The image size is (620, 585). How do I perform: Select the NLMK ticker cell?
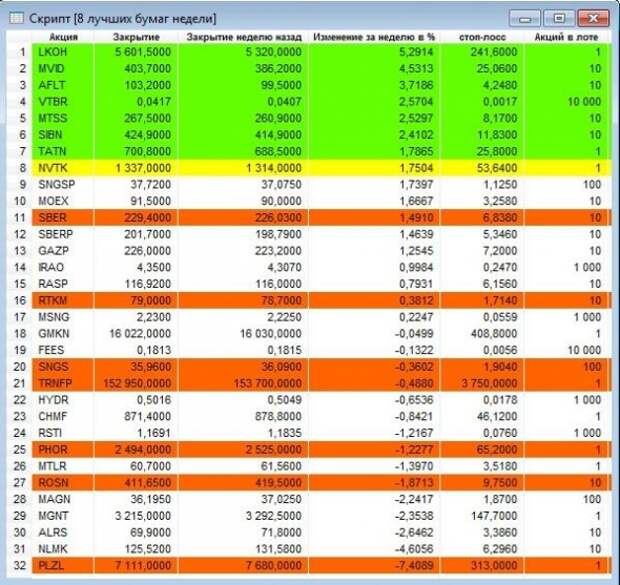coord(63,549)
